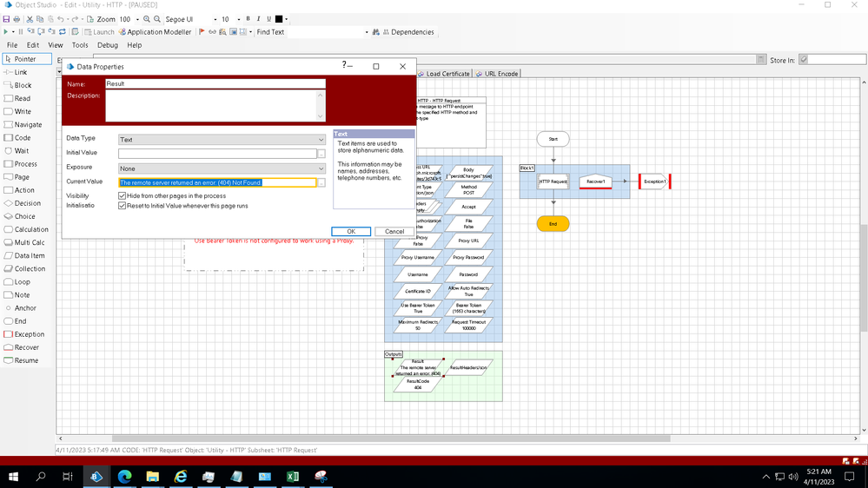Open the Debug menu
The width and height of the screenshot is (868, 488).
tap(107, 45)
